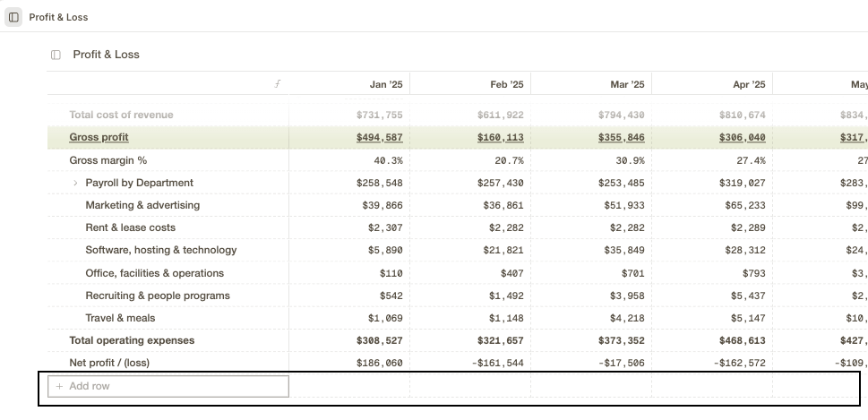Select Gross margin % row label

pos(108,160)
